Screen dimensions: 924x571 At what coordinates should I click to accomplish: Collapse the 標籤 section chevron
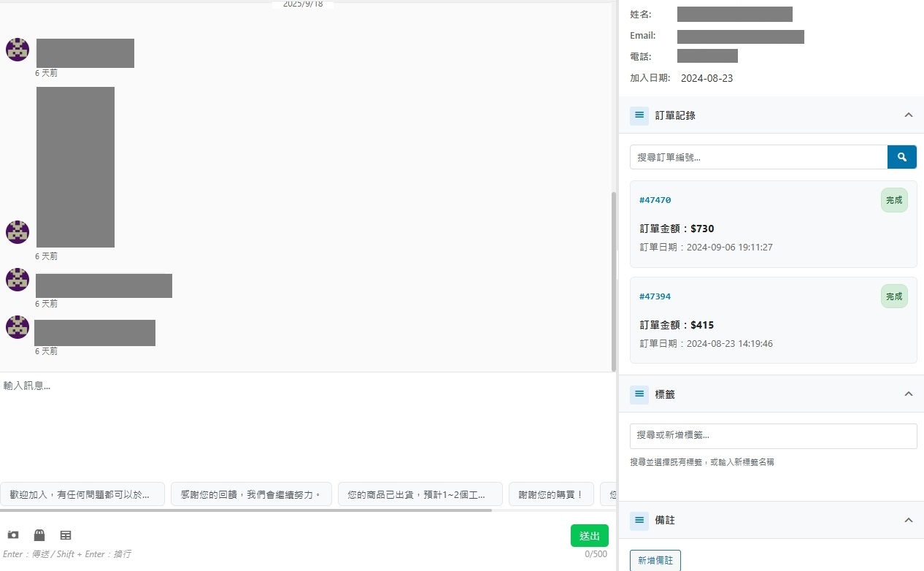(909, 394)
